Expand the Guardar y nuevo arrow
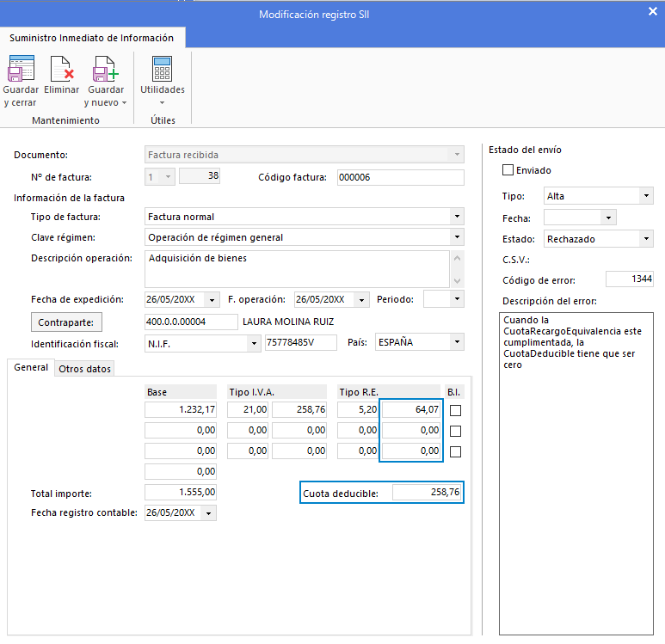This screenshot has width=665, height=644. [x=124, y=103]
